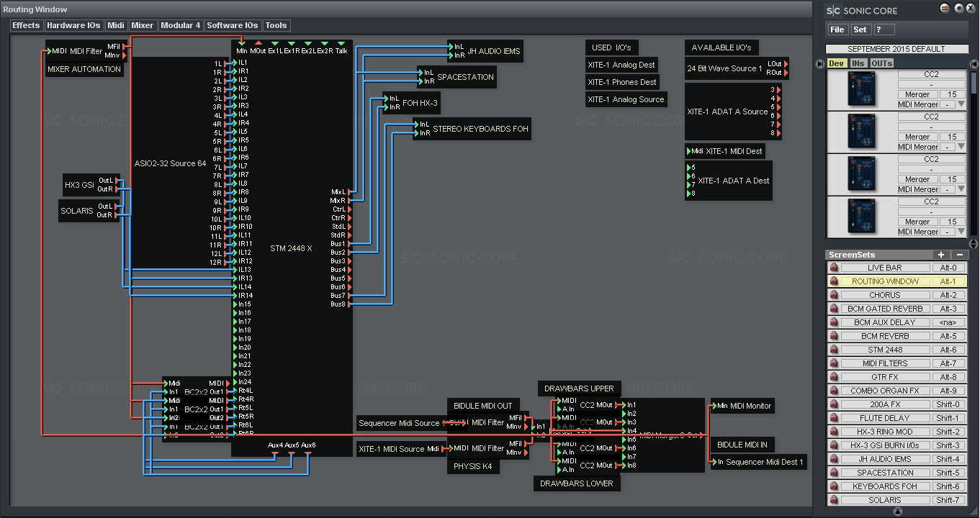Select the Dev tab
Image resolution: width=980 pixels, height=518 pixels.
click(836, 63)
